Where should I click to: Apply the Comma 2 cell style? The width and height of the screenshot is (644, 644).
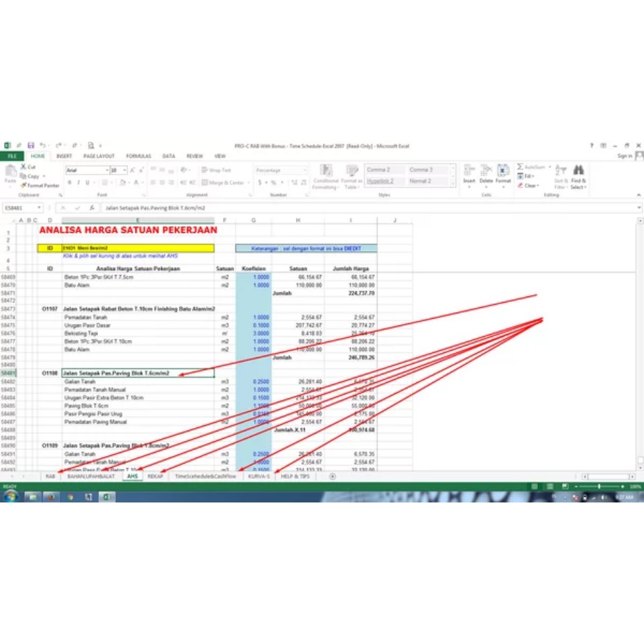click(378, 170)
